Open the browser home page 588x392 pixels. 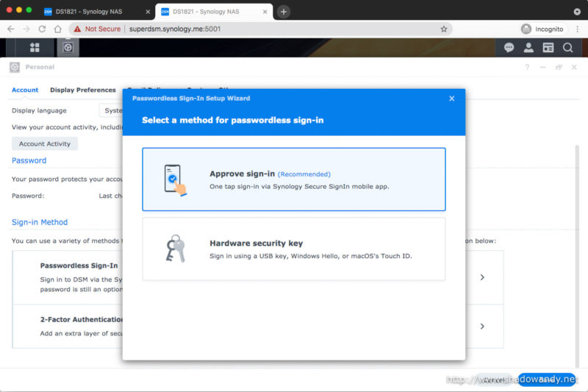pyautogui.click(x=58, y=29)
